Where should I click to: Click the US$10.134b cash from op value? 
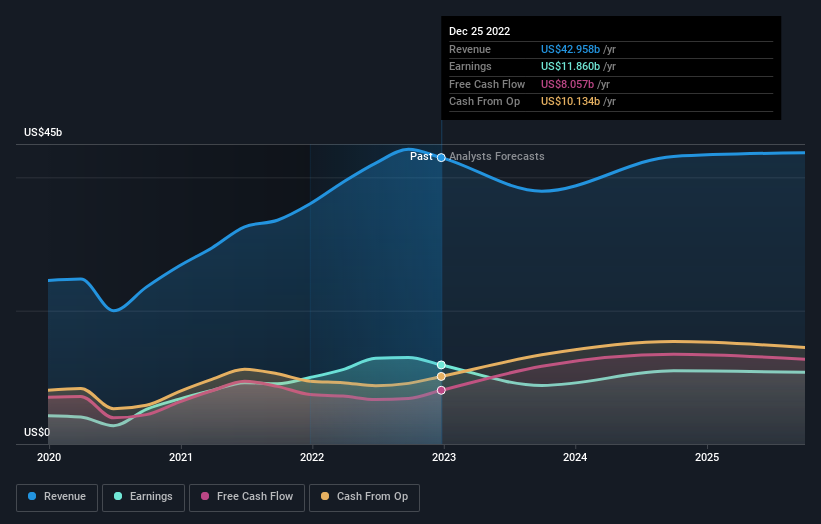pos(570,102)
